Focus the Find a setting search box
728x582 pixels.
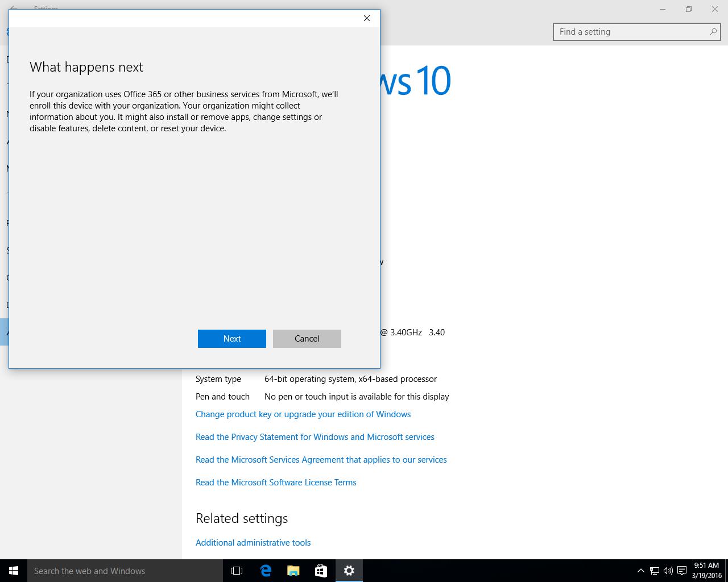(637, 32)
